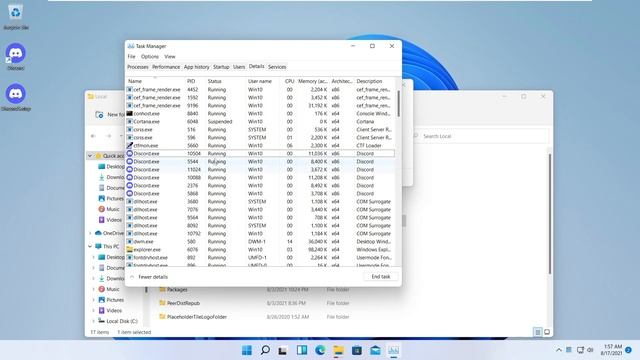Switch to the Startup tab
The height and width of the screenshot is (360, 640).
(x=221, y=67)
